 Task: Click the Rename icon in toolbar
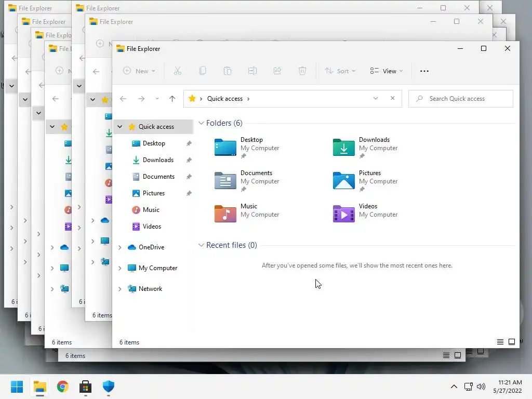[x=252, y=71]
